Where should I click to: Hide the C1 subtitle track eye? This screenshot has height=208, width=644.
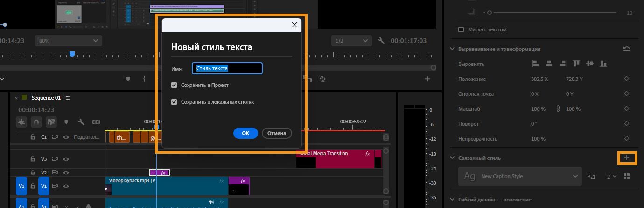point(66,137)
